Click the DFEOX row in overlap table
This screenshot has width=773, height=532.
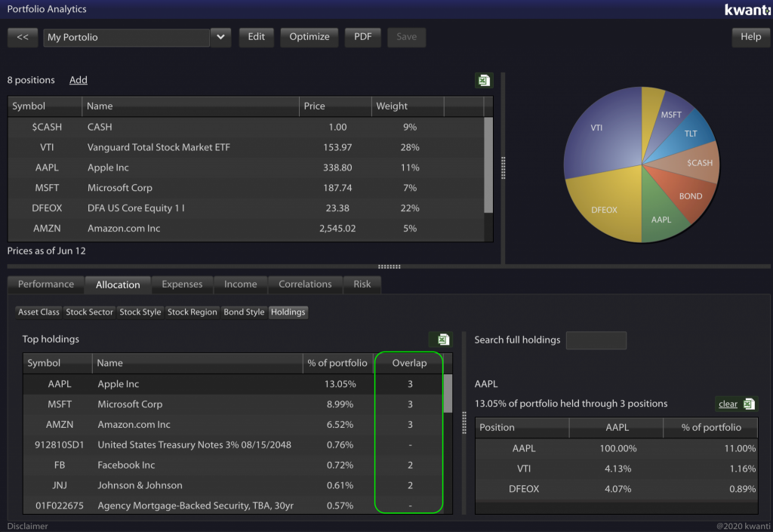616,489
